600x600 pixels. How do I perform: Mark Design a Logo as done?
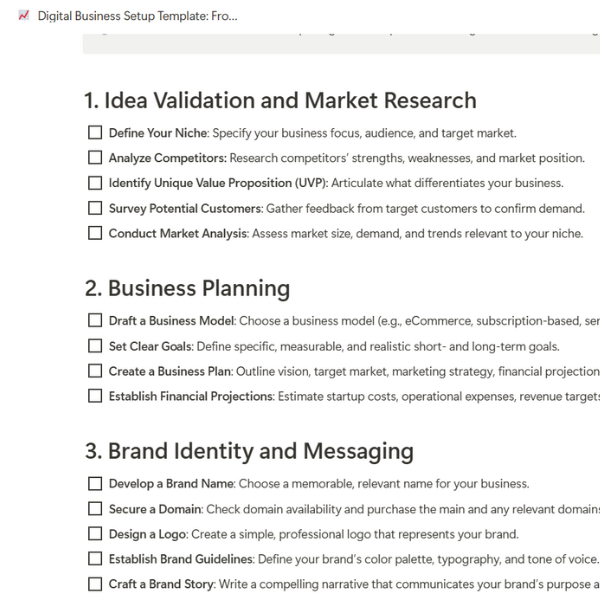(x=95, y=534)
